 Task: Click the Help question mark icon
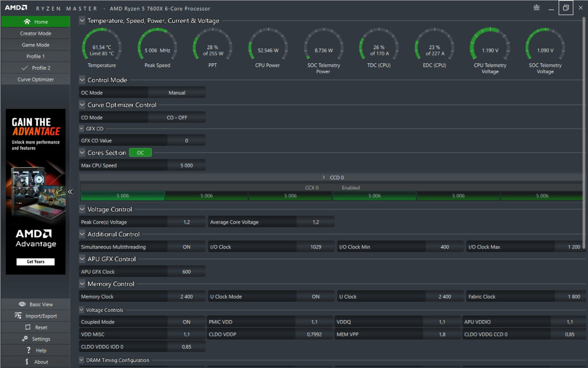29,350
